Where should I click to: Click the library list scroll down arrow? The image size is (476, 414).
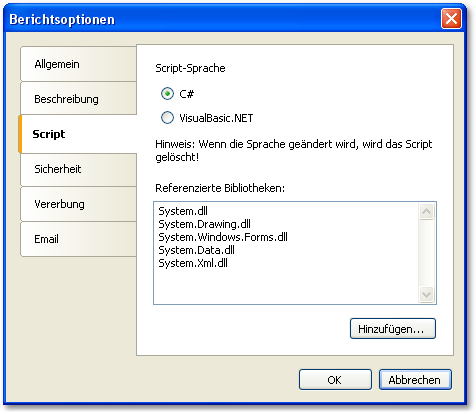pyautogui.click(x=426, y=295)
